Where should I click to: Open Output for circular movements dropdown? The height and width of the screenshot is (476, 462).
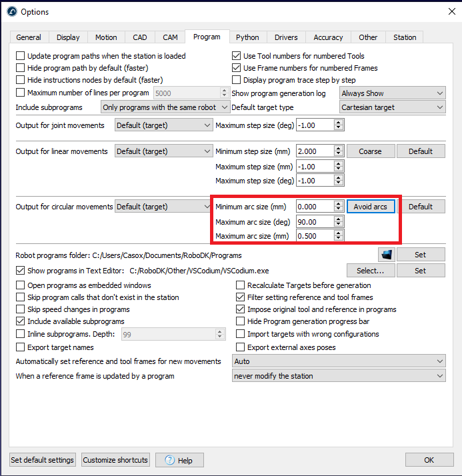(163, 207)
